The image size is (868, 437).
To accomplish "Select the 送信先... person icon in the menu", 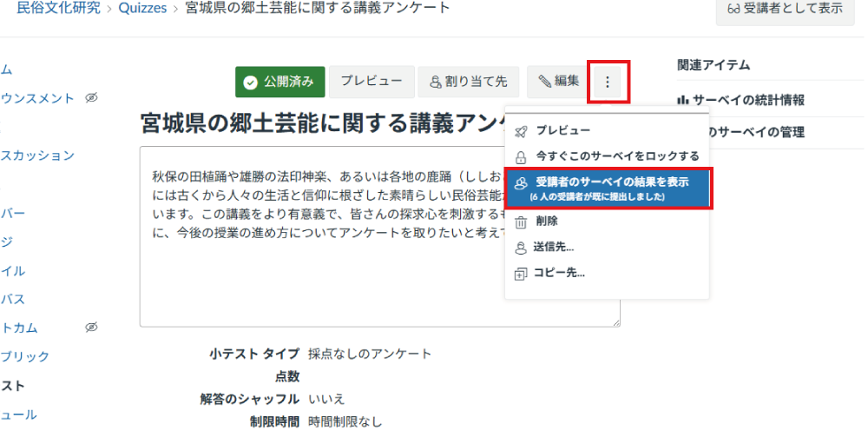I will (x=521, y=248).
